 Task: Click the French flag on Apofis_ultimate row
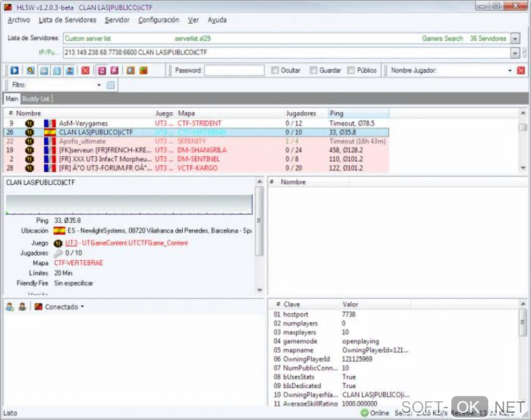[x=50, y=141]
